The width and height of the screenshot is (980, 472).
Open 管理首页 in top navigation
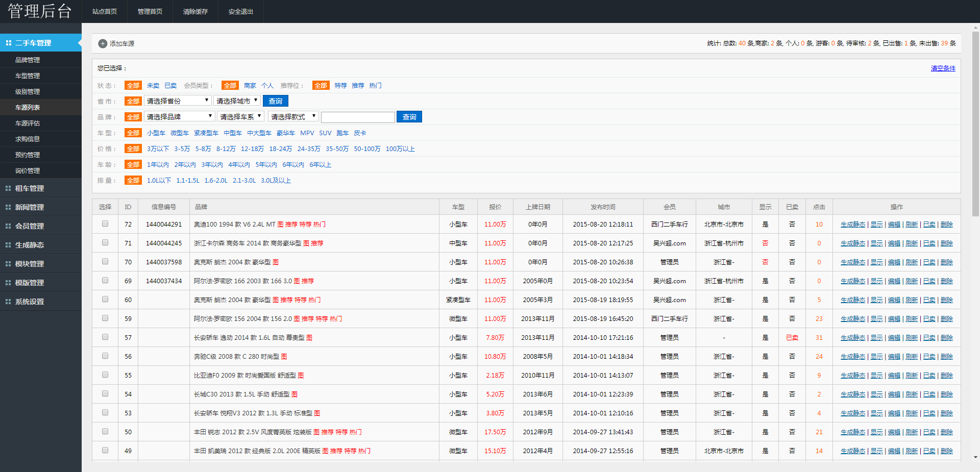[x=150, y=11]
